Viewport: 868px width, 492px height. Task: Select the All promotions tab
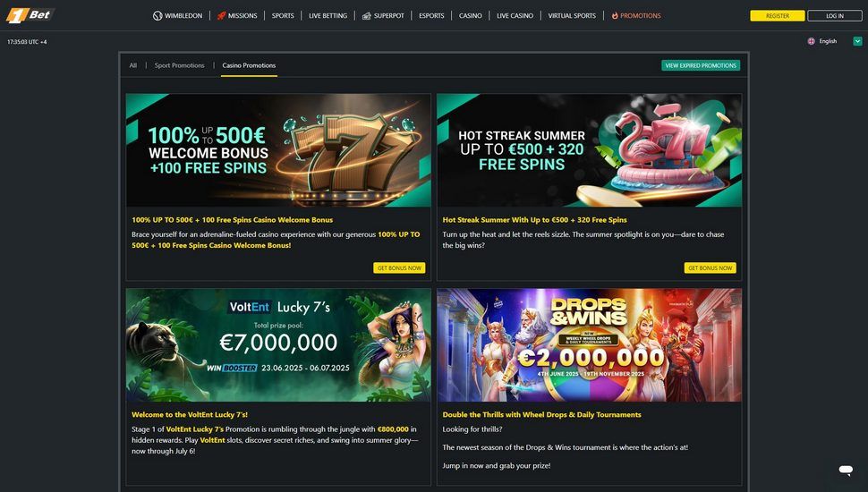[x=132, y=65]
